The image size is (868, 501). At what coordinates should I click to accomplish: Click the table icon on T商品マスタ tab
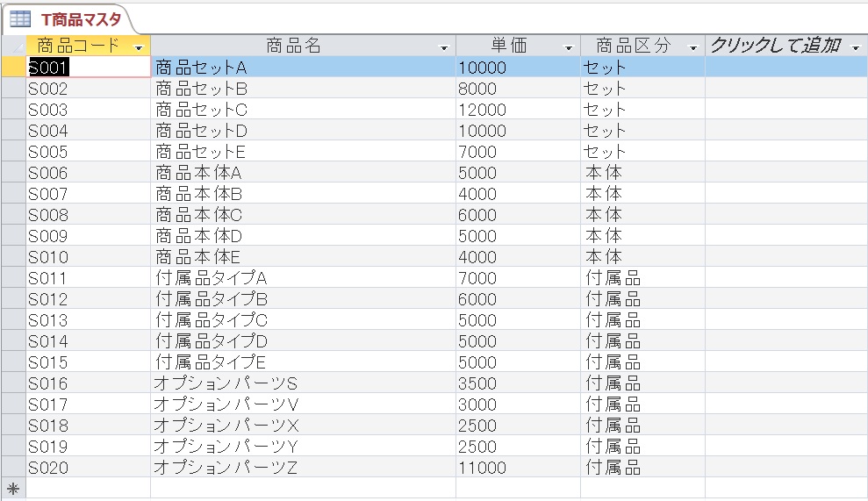click(x=19, y=19)
